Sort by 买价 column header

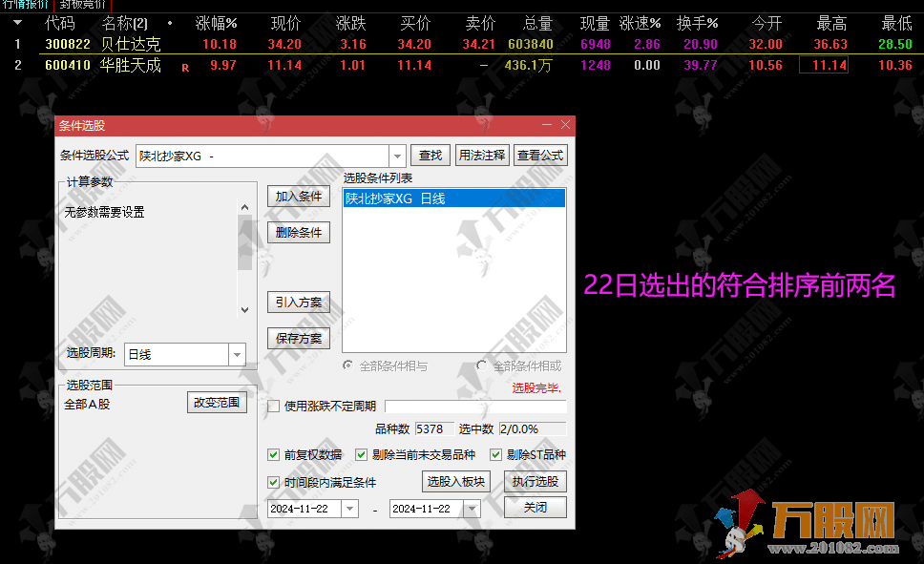coord(415,24)
